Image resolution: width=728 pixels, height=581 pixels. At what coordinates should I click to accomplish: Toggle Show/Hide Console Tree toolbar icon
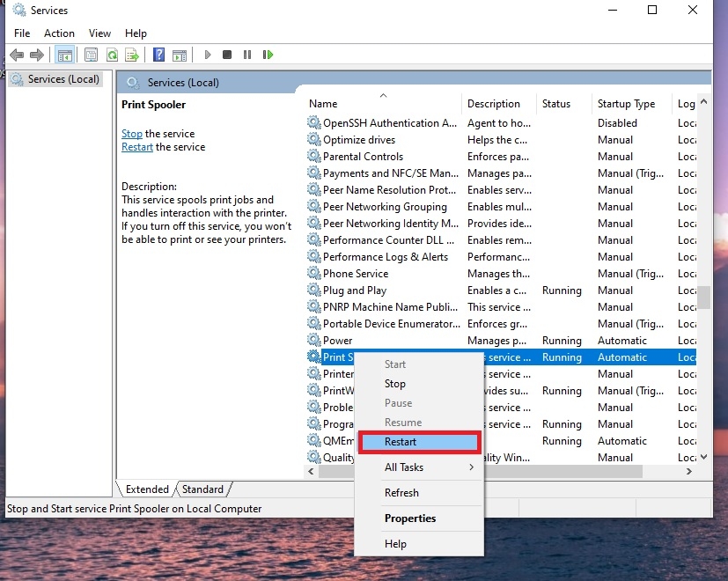pos(64,55)
